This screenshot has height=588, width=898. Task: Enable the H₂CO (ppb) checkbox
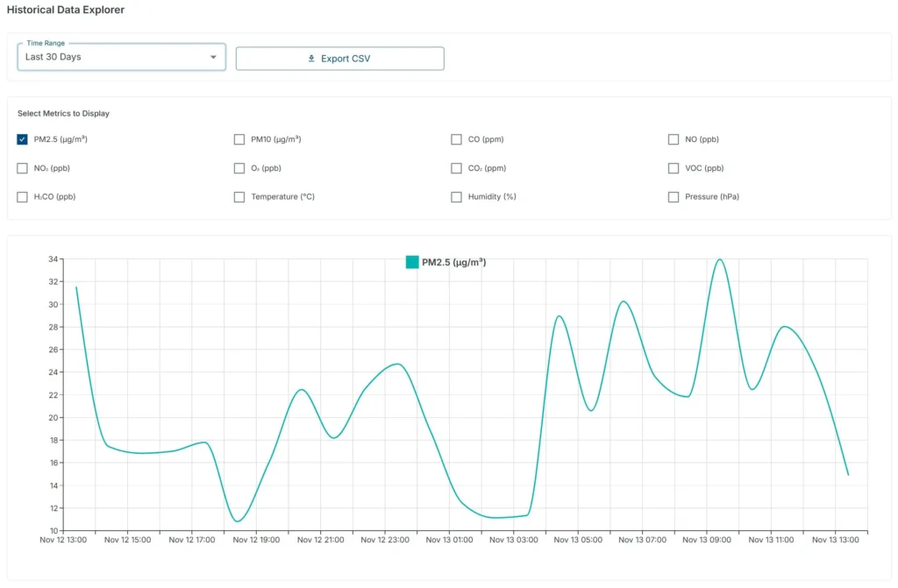click(22, 197)
